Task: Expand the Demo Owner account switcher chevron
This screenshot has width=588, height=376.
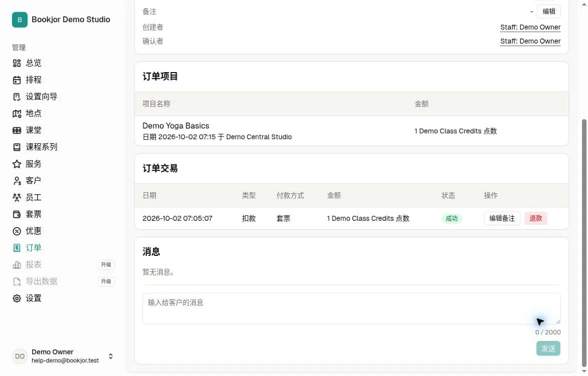Action: pos(111,356)
